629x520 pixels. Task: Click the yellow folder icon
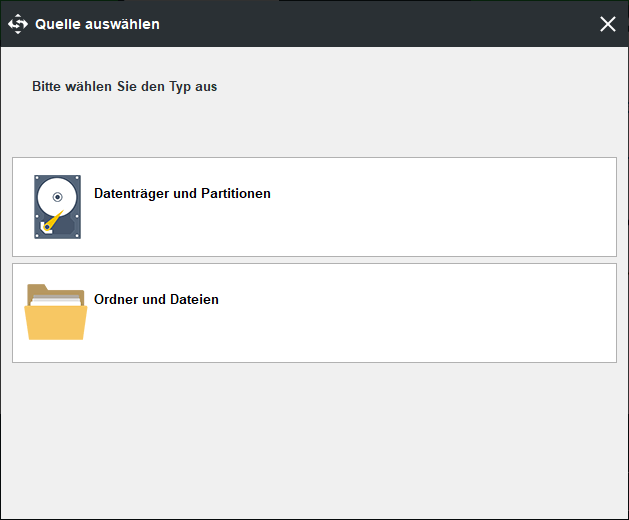pos(56,312)
